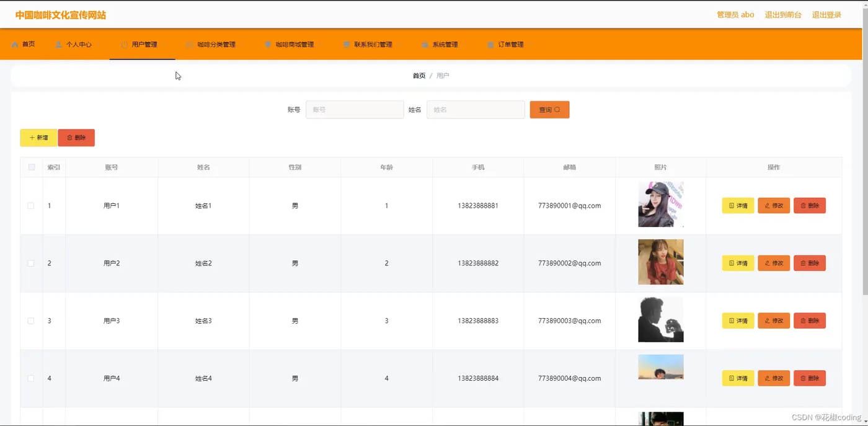This screenshot has height=426, width=868.
Task: Click the home icon beside 首页
Action: [x=15, y=45]
